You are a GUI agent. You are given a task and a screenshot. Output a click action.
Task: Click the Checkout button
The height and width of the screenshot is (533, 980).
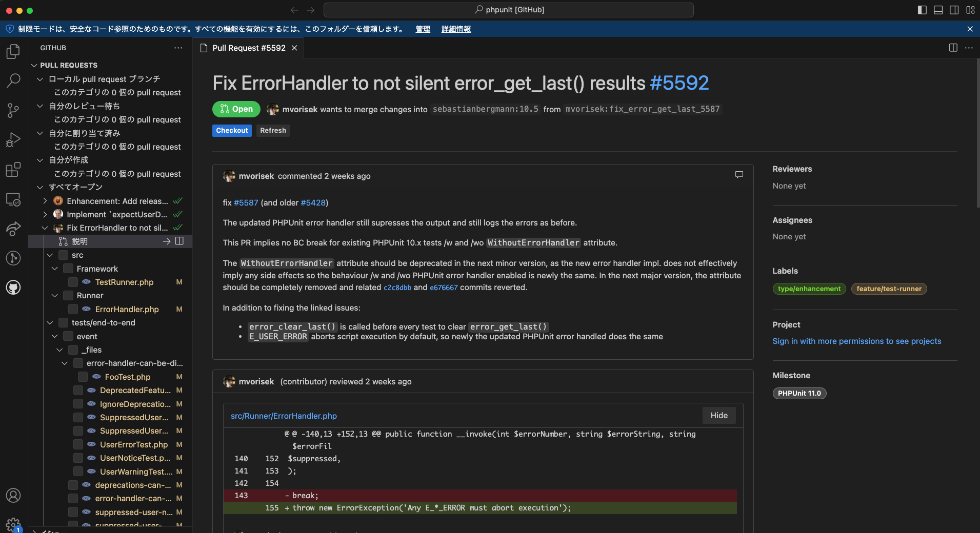[232, 130]
